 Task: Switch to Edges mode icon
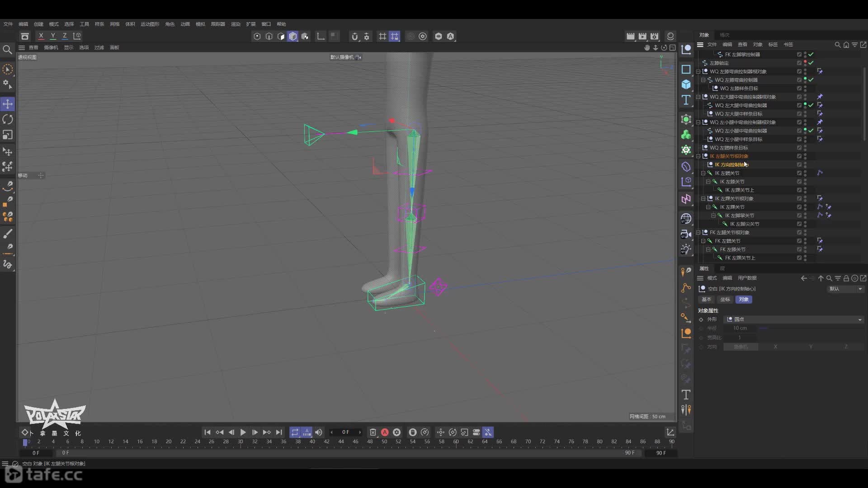click(x=269, y=37)
